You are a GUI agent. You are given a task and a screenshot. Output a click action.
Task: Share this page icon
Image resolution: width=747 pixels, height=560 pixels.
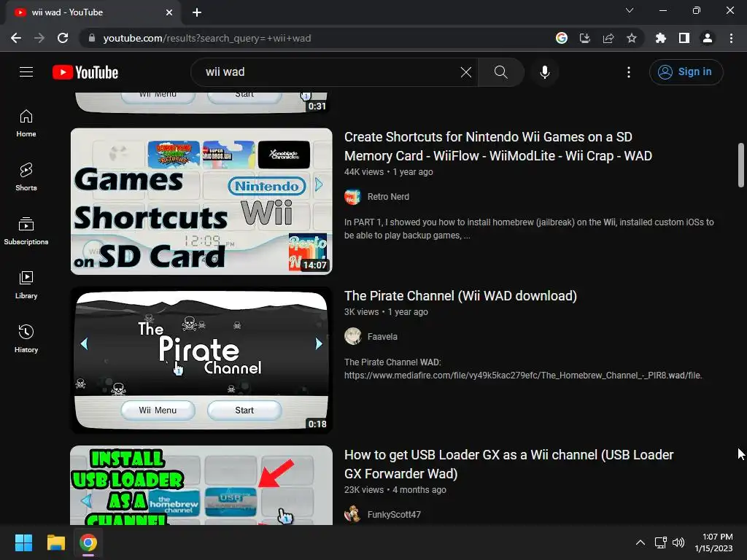(x=608, y=38)
